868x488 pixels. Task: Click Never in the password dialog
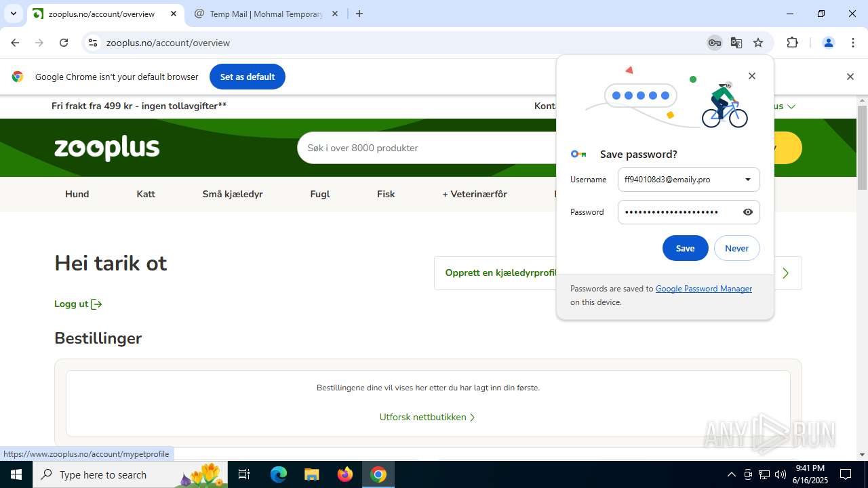(x=736, y=248)
